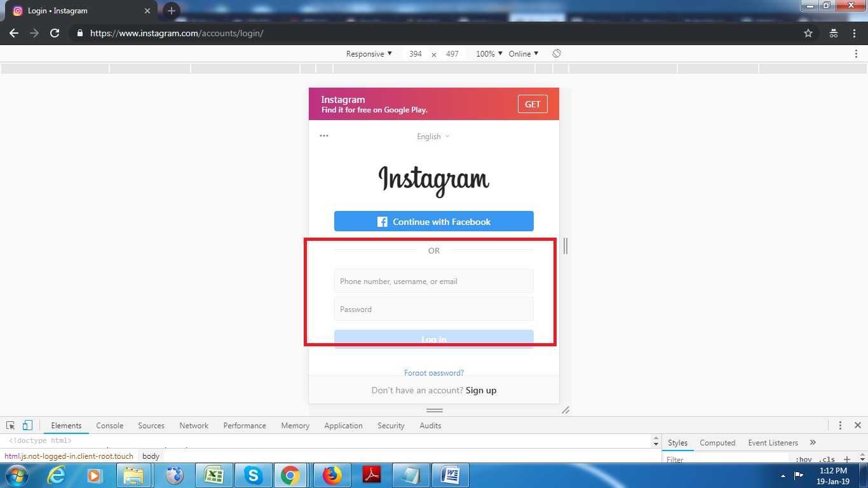Click the Sign up link
Viewport: 868px width, 488px height.
click(481, 390)
